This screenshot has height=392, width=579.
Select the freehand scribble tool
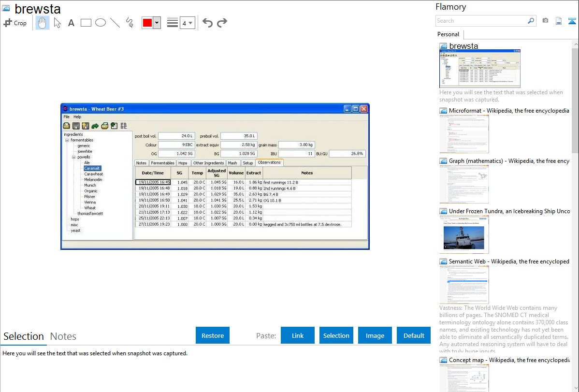130,23
